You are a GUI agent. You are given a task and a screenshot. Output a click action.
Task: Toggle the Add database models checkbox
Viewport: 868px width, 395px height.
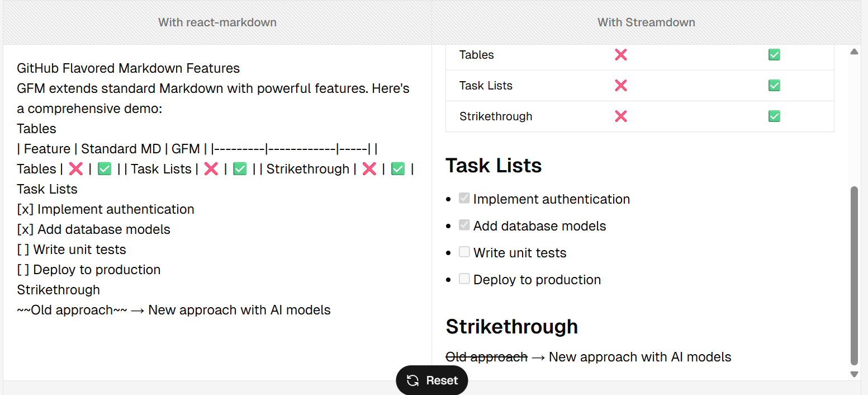(x=464, y=225)
